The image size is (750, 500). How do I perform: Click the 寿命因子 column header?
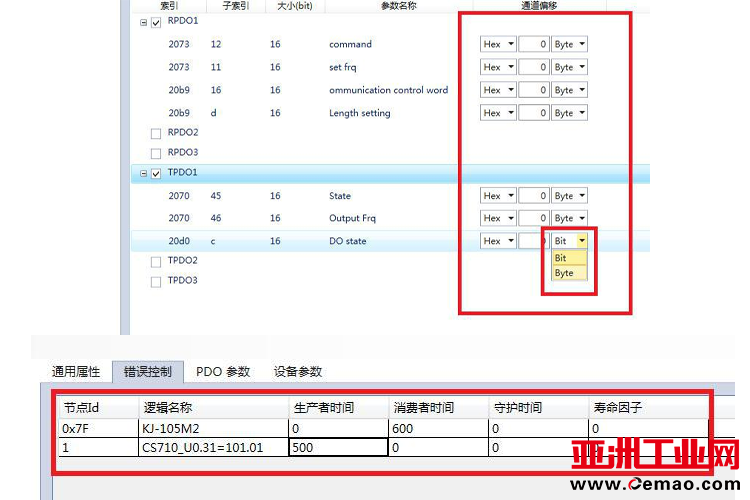[x=648, y=408]
